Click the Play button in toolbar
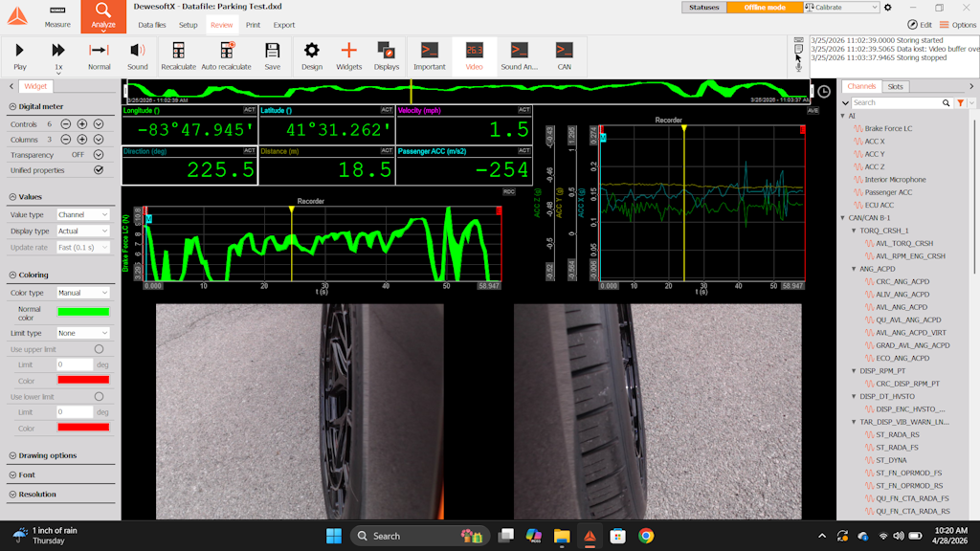 [x=19, y=55]
